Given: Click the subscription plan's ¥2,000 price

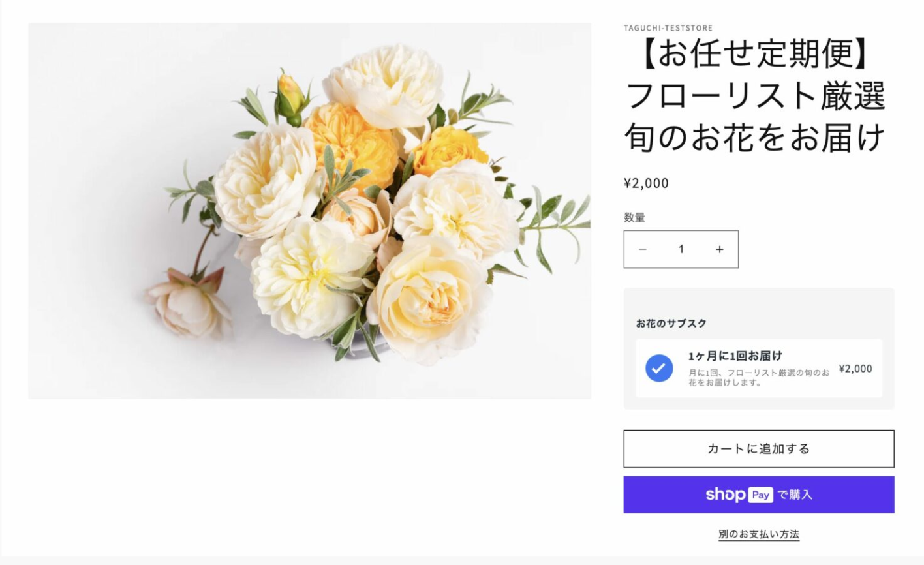Looking at the screenshot, I should 855,369.
